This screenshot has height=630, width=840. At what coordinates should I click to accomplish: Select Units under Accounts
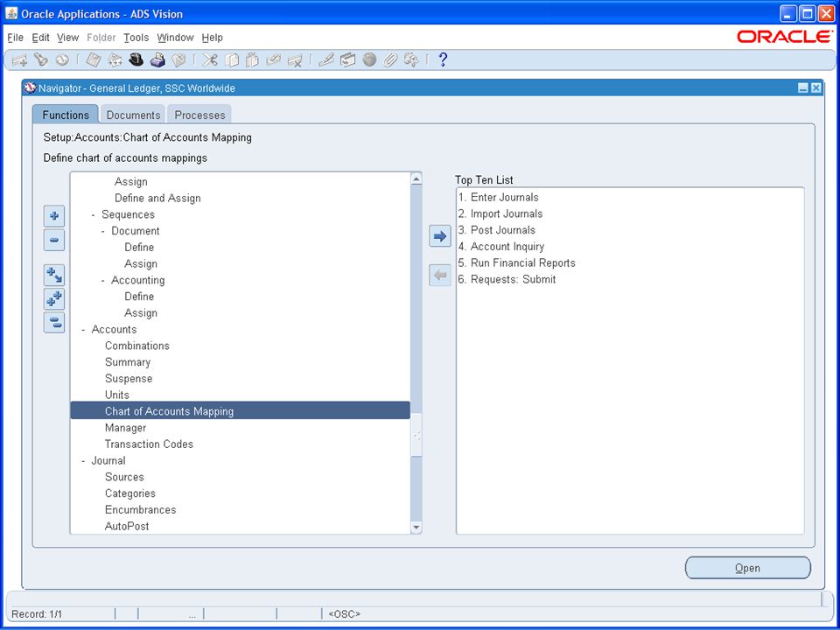pyautogui.click(x=117, y=395)
